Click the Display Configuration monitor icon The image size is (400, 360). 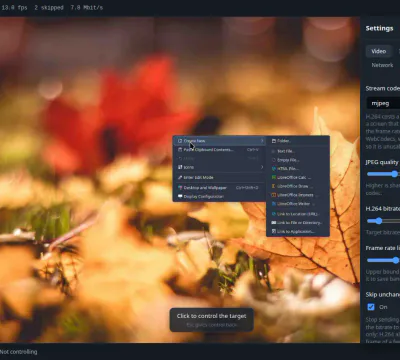point(180,196)
